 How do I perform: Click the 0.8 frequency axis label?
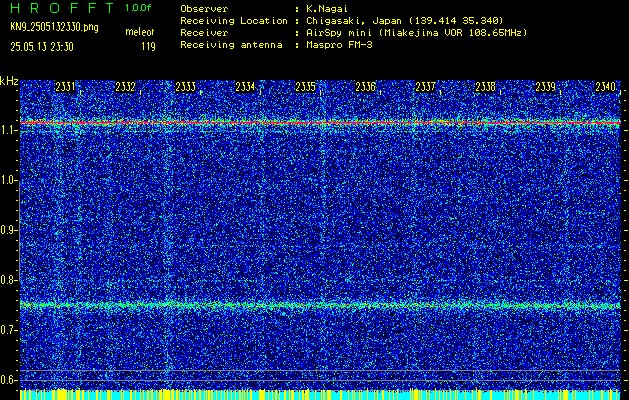click(7, 280)
